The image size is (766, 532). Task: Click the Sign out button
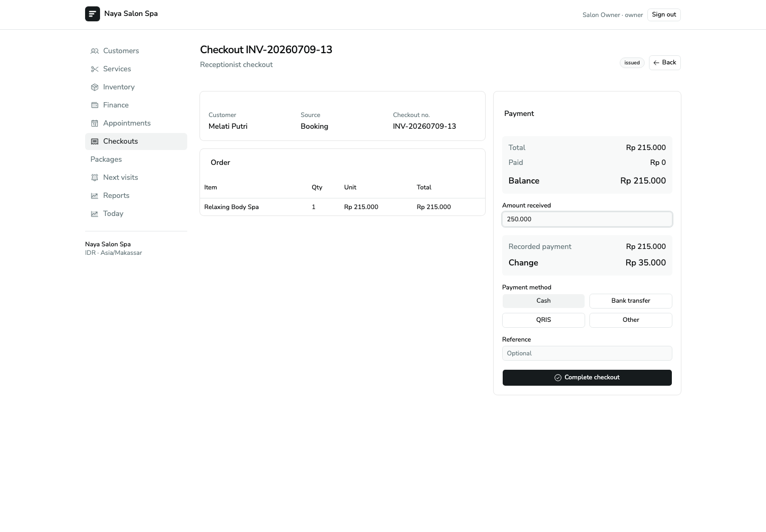664,15
